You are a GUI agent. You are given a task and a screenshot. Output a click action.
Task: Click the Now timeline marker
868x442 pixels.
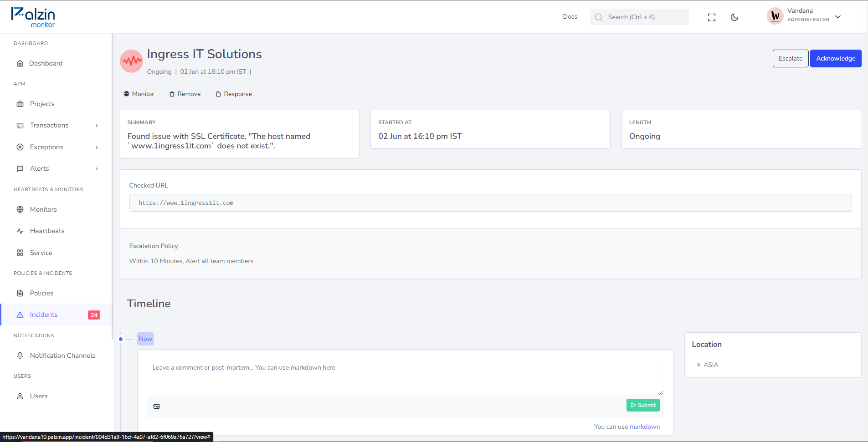click(145, 339)
